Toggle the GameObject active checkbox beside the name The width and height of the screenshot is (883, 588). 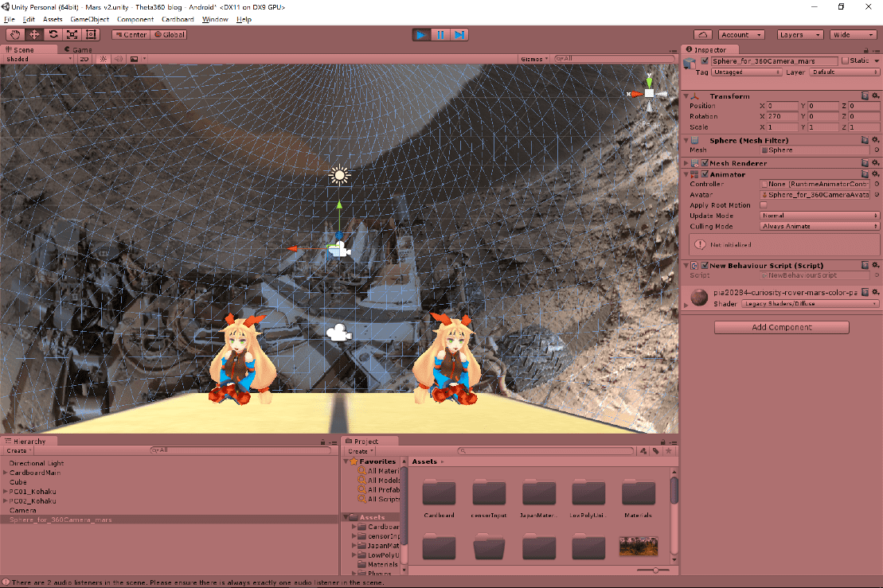(705, 60)
